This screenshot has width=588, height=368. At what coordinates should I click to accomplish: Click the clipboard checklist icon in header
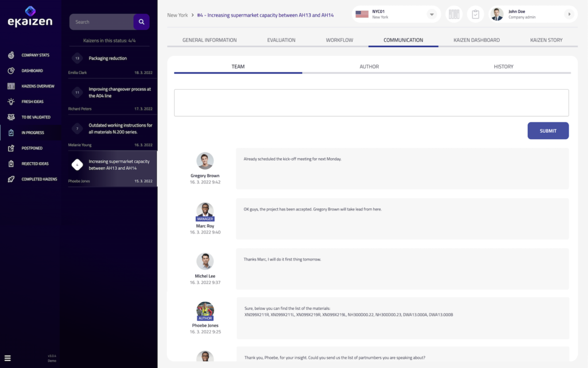(x=475, y=14)
